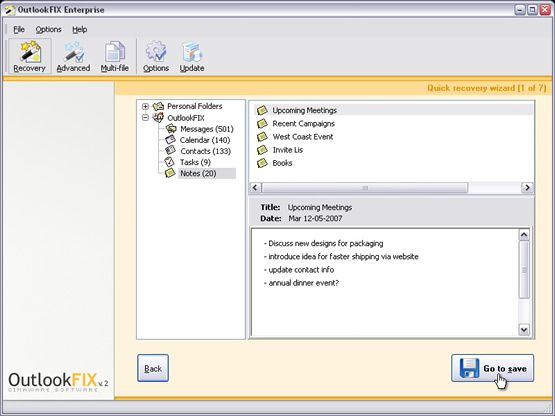Select Calendar (140) in folder tree
This screenshot has height=416, width=555.
click(205, 140)
